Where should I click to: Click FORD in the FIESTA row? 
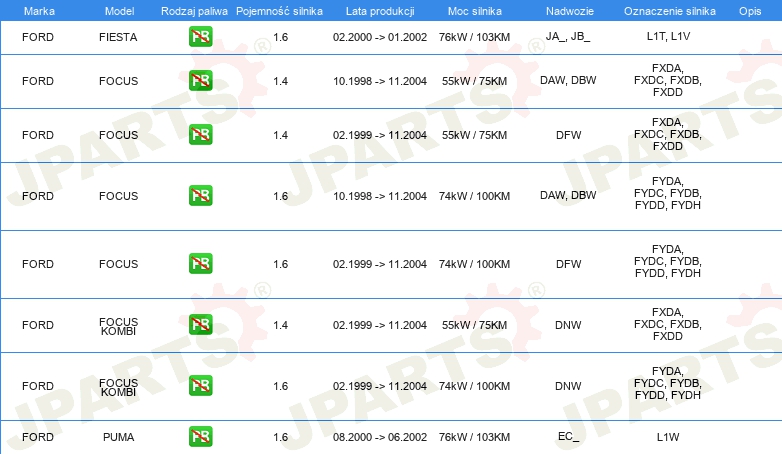point(38,37)
